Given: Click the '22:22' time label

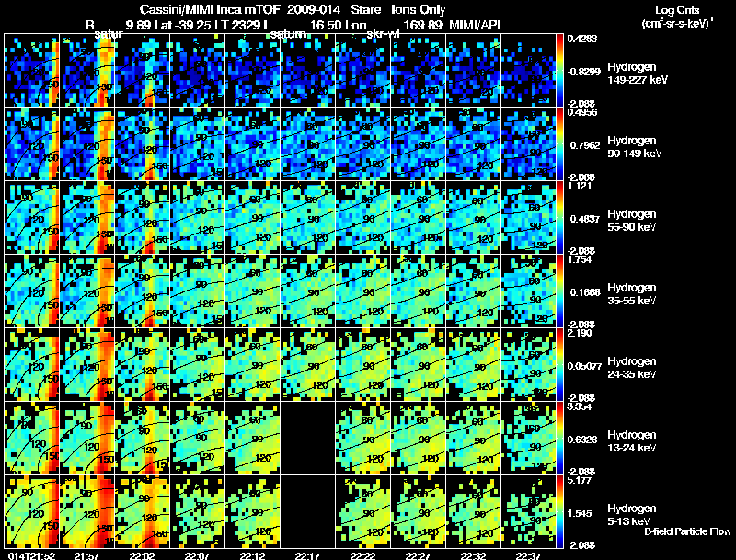Looking at the screenshot, I should pyautogui.click(x=362, y=555).
